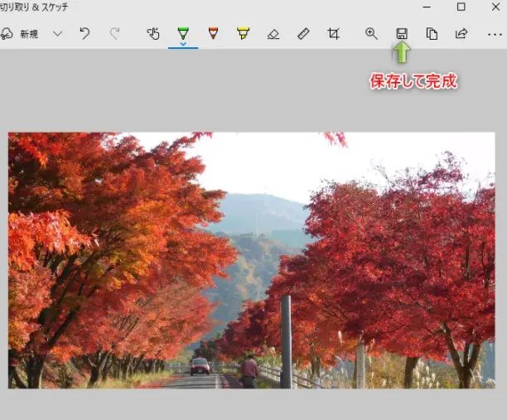
Task: Select the yellow highlighter tool
Action: pyautogui.click(x=243, y=33)
